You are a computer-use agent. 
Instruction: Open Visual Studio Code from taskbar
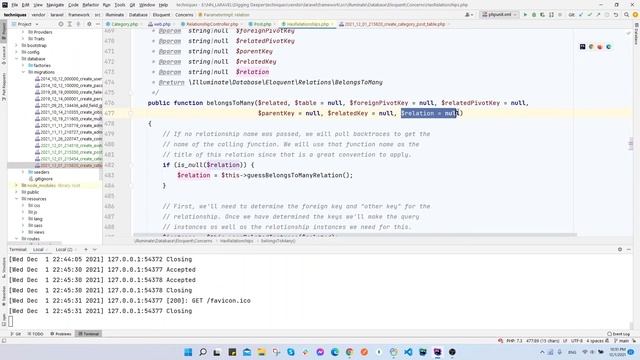click(x=408, y=352)
